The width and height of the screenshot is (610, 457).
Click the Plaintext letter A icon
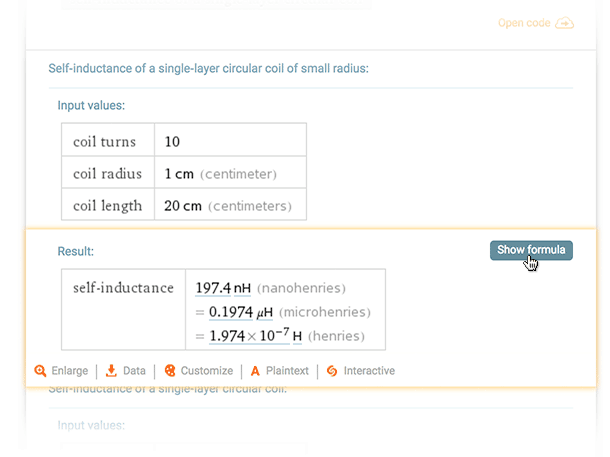click(255, 370)
